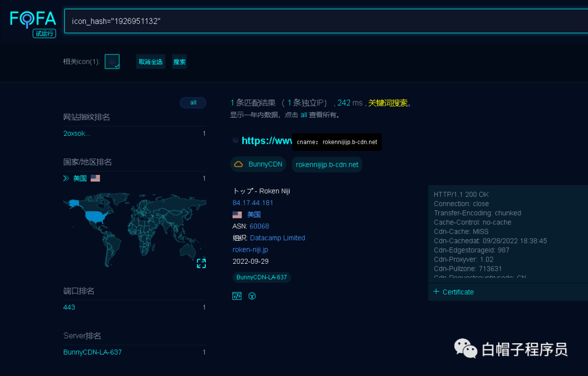Filter results by 美国 in country ranking
This screenshot has width=588, height=376.
80,178
